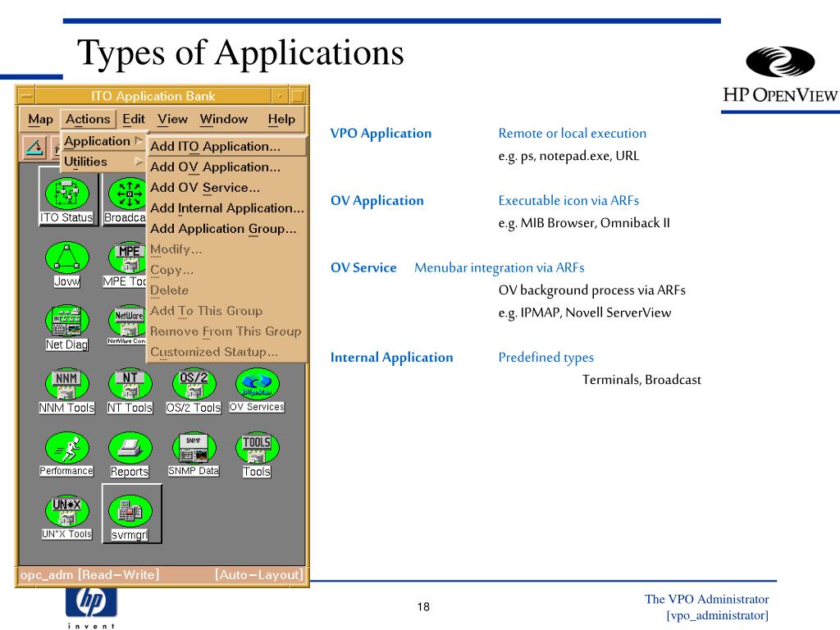Image resolution: width=840 pixels, height=630 pixels.
Task: Click the greyed Delete entry
Action: [x=226, y=290]
